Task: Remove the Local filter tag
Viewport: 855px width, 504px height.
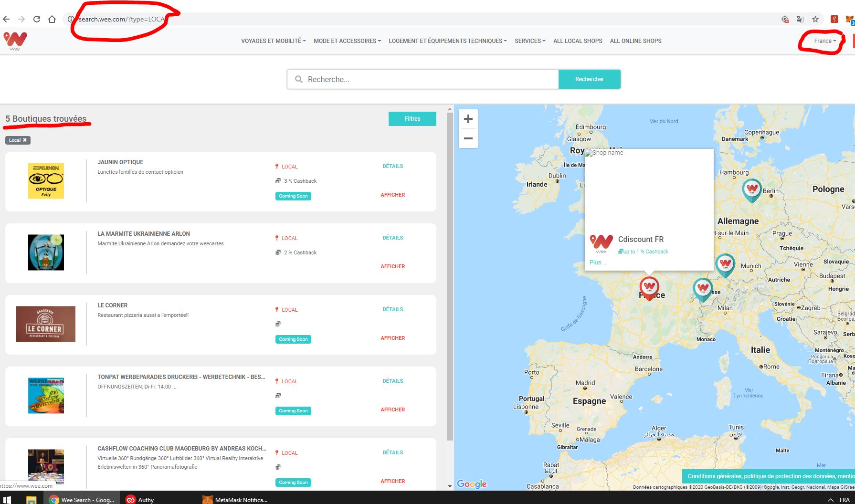Action: (25, 140)
